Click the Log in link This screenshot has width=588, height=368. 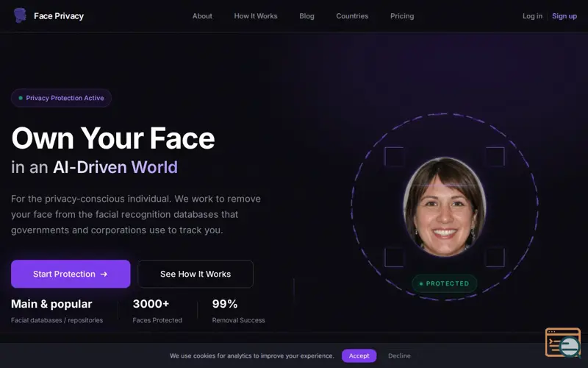tap(532, 16)
